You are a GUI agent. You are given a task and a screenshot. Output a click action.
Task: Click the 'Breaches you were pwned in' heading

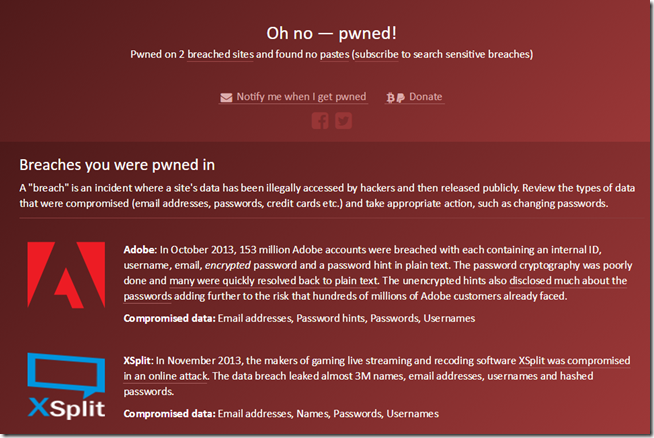pos(117,165)
